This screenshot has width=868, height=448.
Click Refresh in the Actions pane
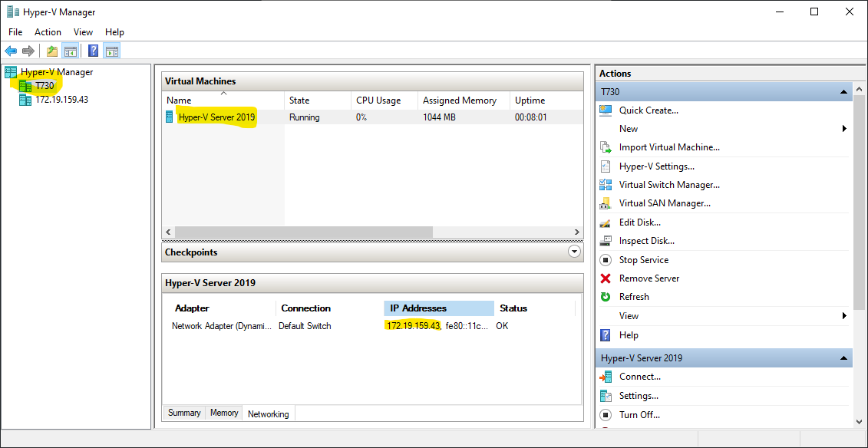tap(634, 296)
